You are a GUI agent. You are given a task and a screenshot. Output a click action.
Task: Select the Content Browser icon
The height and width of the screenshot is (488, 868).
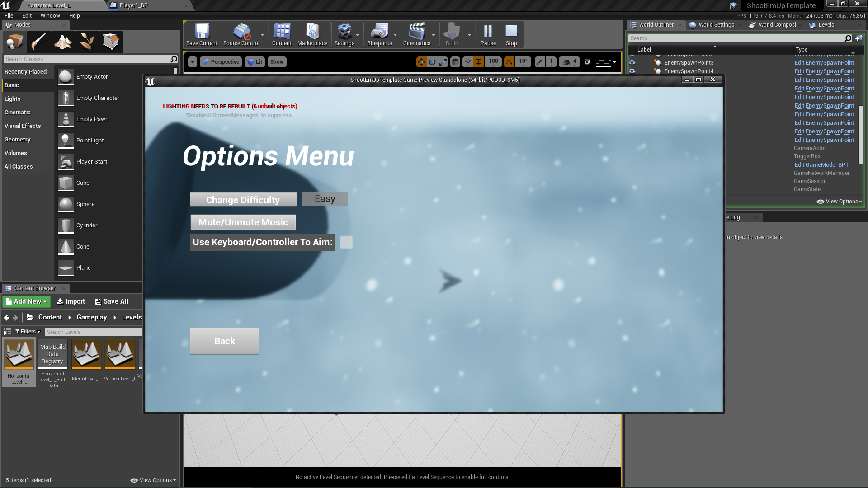pyautogui.click(x=8, y=288)
